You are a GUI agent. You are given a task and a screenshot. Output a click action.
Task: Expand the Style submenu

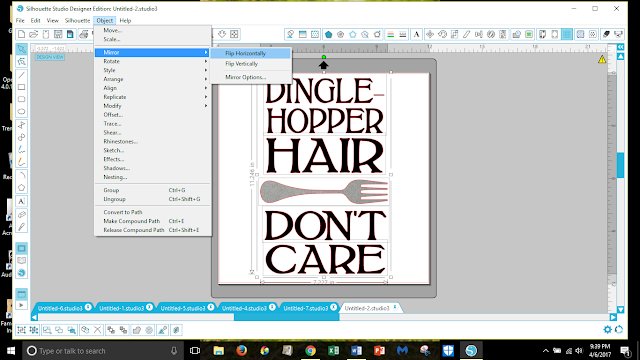(152, 70)
